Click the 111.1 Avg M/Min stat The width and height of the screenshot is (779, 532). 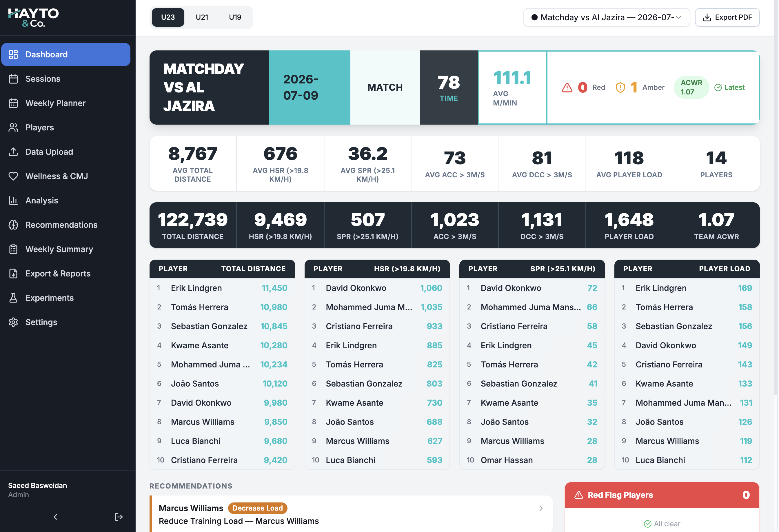[x=512, y=88]
